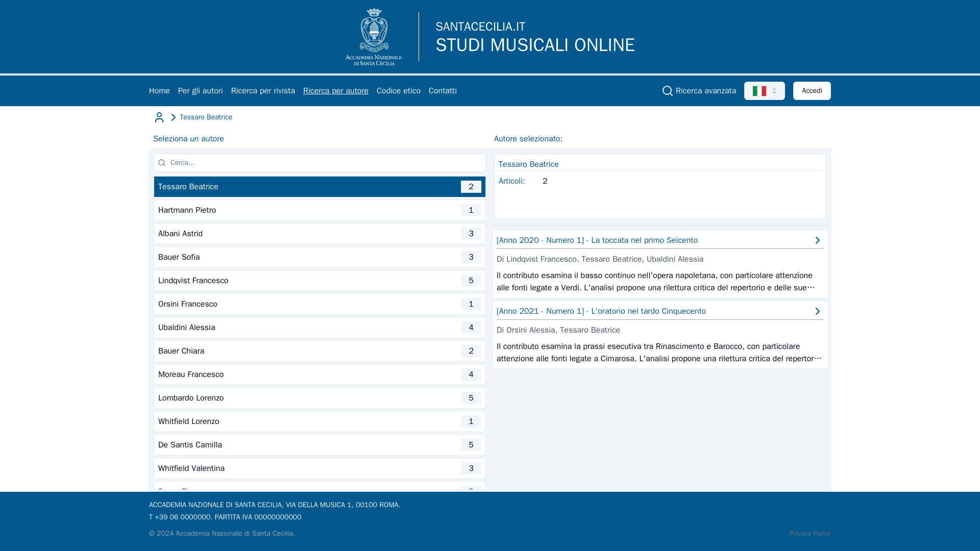Click the user icon in breadcrumb
980x551 pixels.
tap(159, 117)
